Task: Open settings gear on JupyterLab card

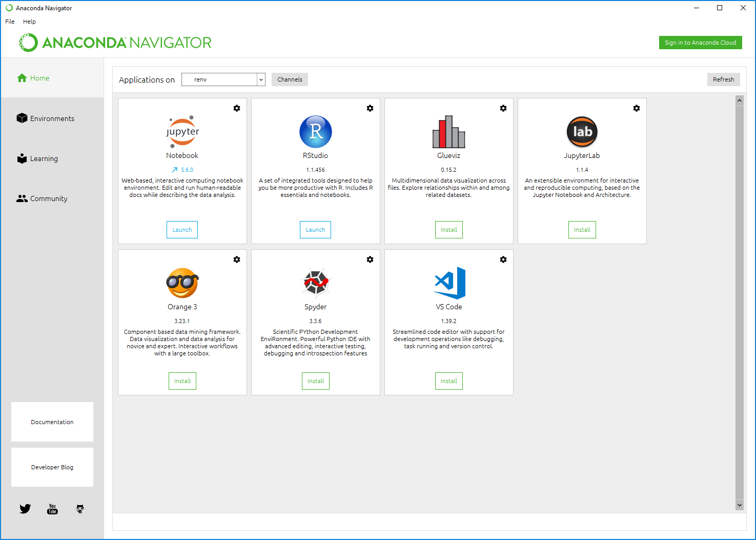Action: pyautogui.click(x=637, y=108)
